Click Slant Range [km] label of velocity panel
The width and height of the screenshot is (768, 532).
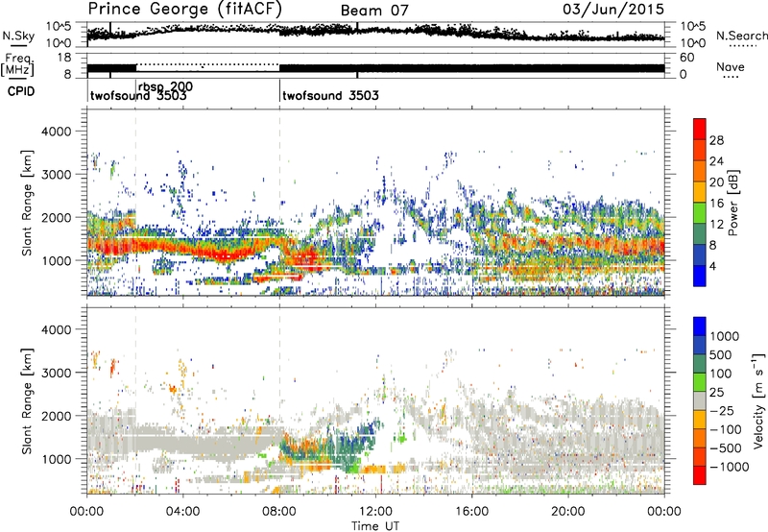[x=27, y=400]
